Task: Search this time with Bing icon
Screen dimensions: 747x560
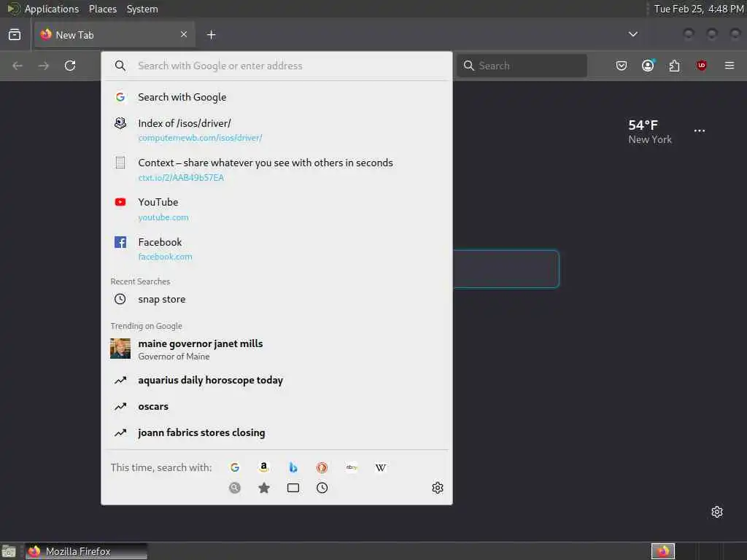Action: (293, 467)
